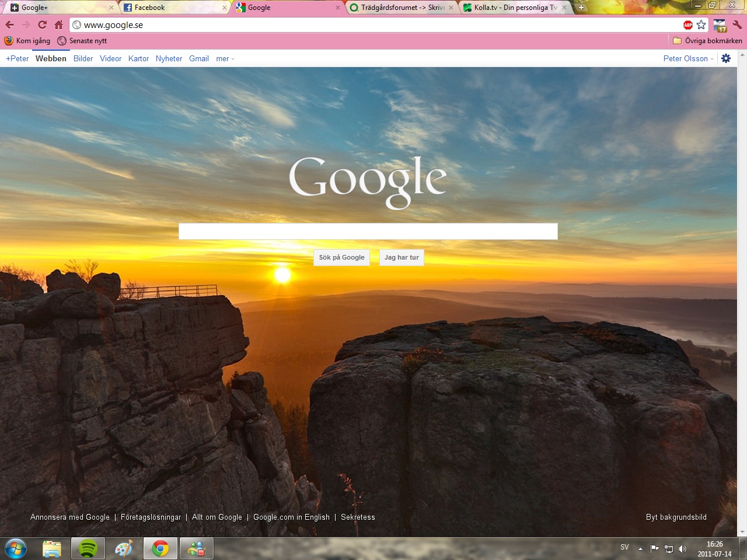Open the new tab button
The image size is (747, 560).
pos(581,8)
